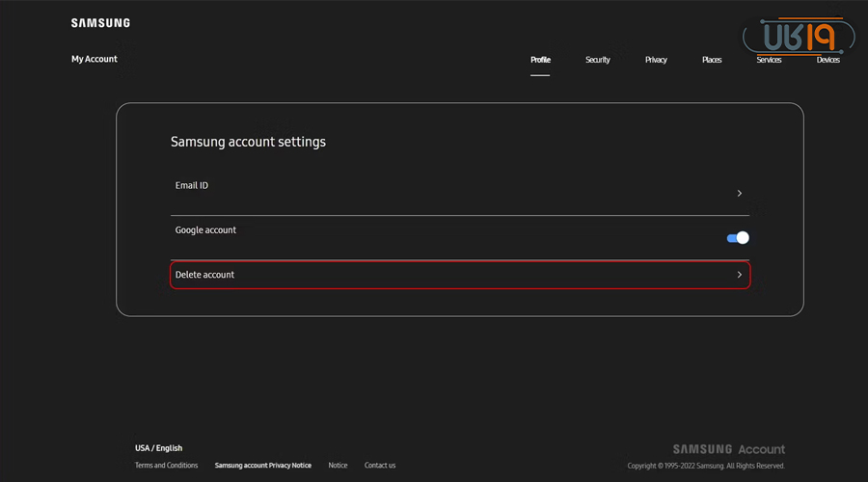Click the chevron arrow beside Delete account
868x482 pixels.
740,275
